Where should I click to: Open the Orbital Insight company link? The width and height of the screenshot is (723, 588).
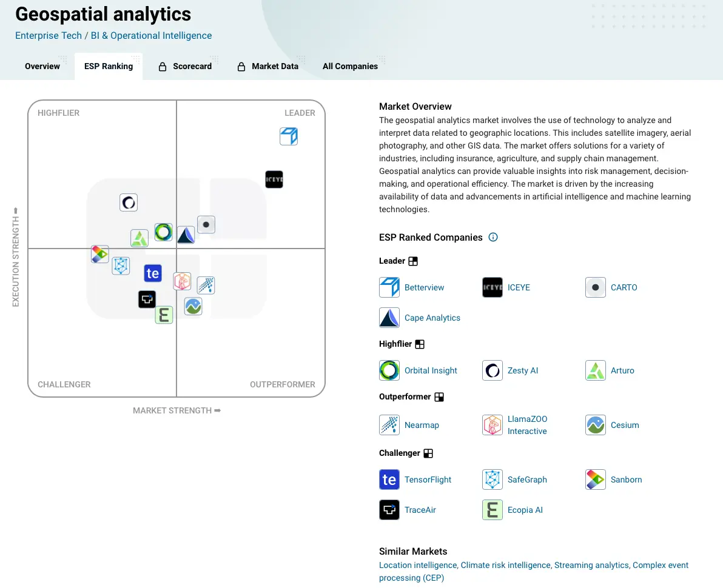click(431, 370)
